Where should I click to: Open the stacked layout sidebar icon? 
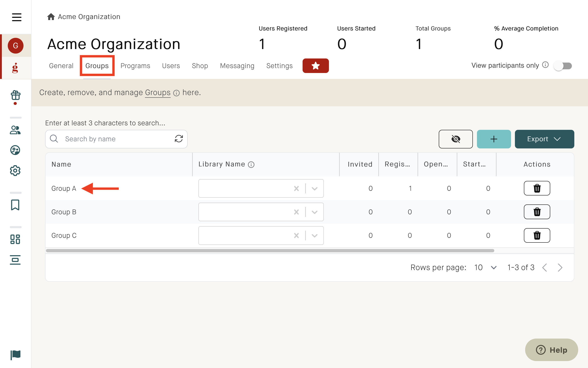(x=15, y=260)
